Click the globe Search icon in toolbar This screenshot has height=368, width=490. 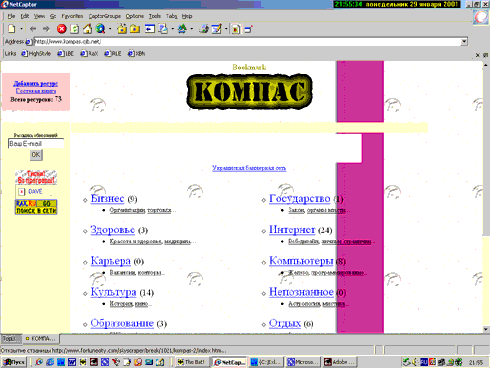[100, 29]
